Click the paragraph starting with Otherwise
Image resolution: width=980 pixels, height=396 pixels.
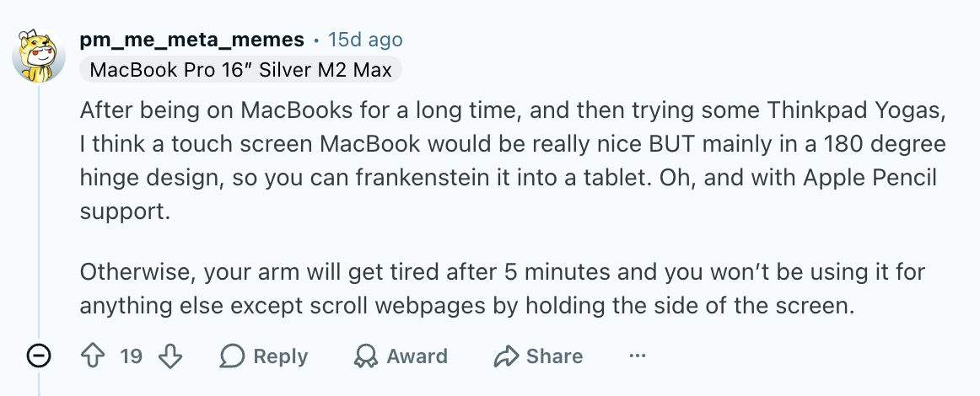(x=503, y=289)
